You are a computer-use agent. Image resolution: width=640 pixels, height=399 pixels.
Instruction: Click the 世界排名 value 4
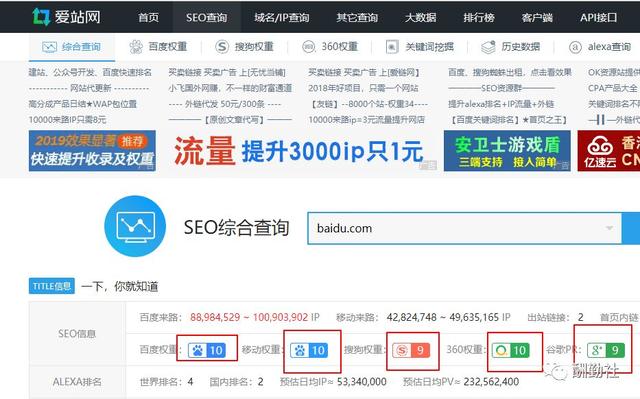(190, 382)
